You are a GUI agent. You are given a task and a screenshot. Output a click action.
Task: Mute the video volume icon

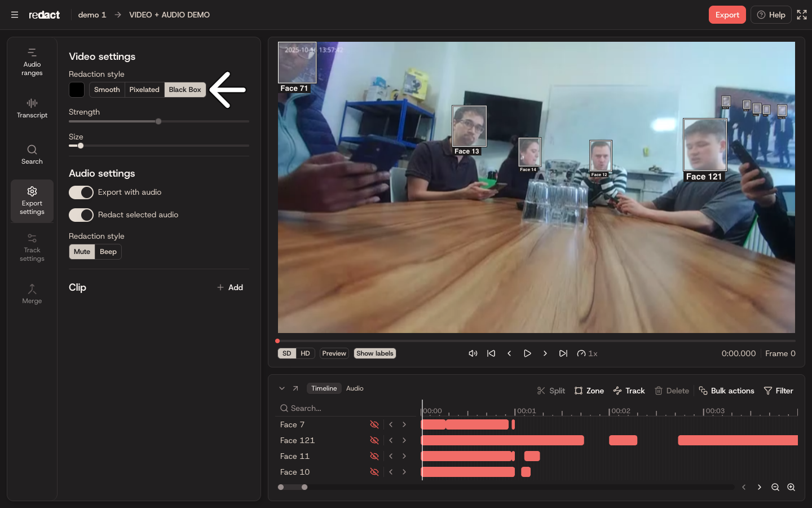(x=473, y=353)
